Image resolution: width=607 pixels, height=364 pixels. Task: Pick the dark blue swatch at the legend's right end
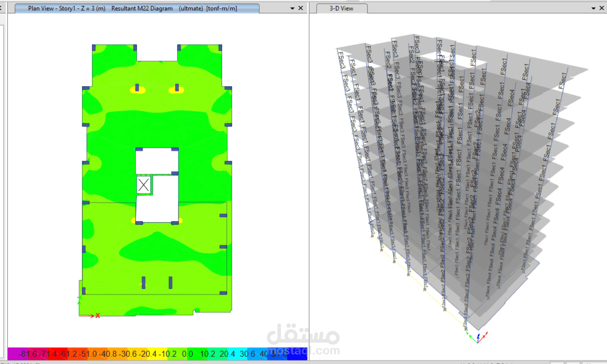tap(297, 354)
